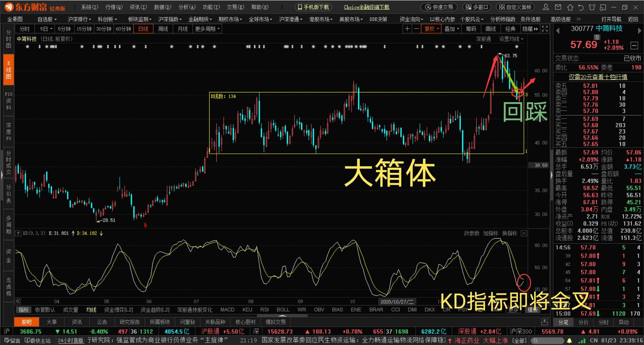Image resolution: width=644 pixels, height=345 pixels.
Task: Go to home page icon
Action: point(570,7)
